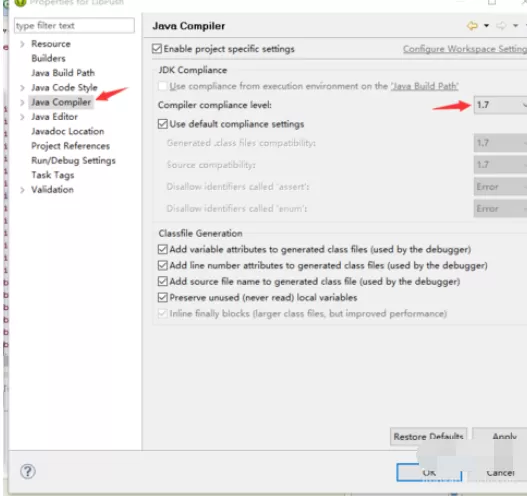Select Java Code Style page
Screen dimensions: 527x496
pos(64,88)
